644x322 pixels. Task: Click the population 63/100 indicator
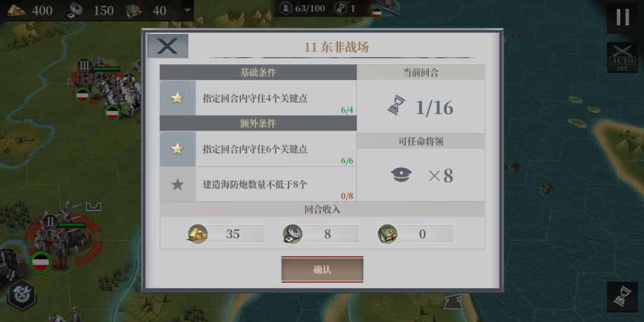302,8
